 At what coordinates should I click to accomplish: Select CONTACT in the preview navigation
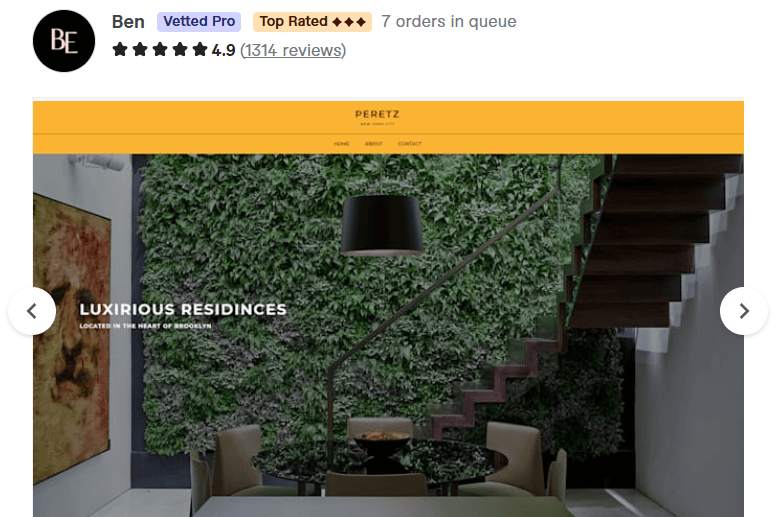point(409,144)
